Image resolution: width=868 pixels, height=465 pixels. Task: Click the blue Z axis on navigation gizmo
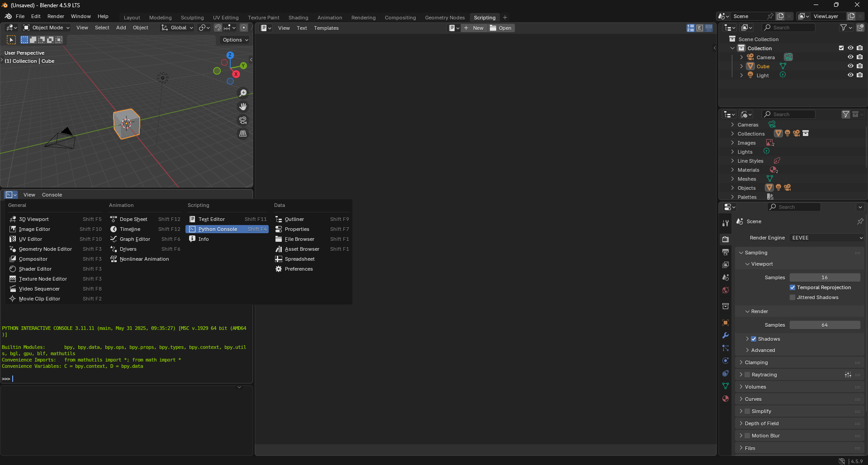[230, 55]
